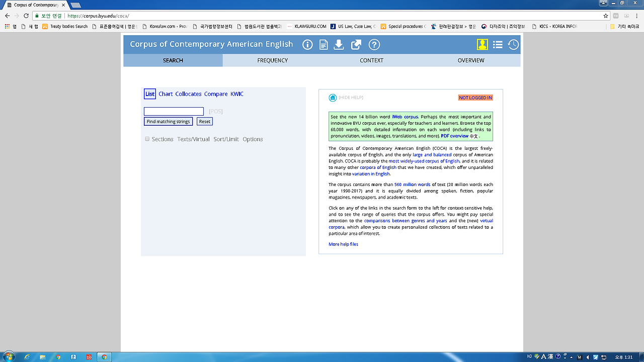Screen dimensions: 644x362
Task: Open the help question mark icon
Action: click(374, 45)
